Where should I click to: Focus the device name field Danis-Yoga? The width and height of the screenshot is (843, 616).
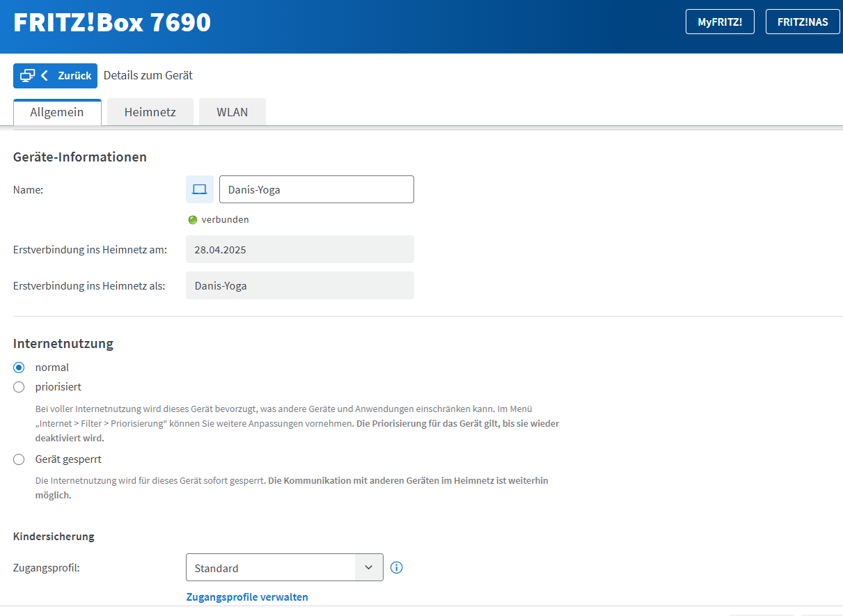[x=317, y=189]
